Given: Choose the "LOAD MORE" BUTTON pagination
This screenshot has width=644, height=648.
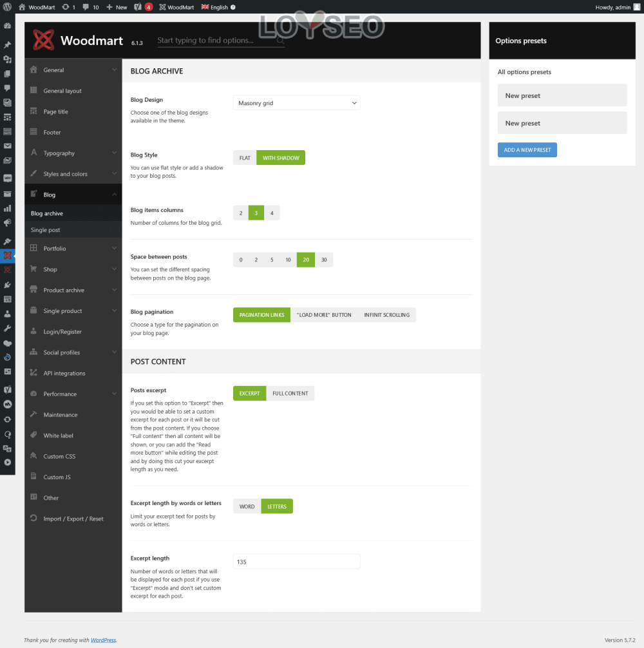Looking at the screenshot, I should pos(324,315).
